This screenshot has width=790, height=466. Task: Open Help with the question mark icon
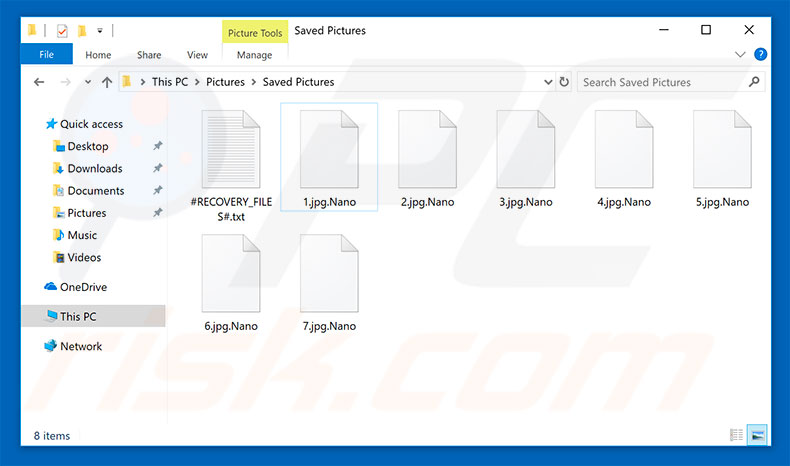[x=760, y=54]
